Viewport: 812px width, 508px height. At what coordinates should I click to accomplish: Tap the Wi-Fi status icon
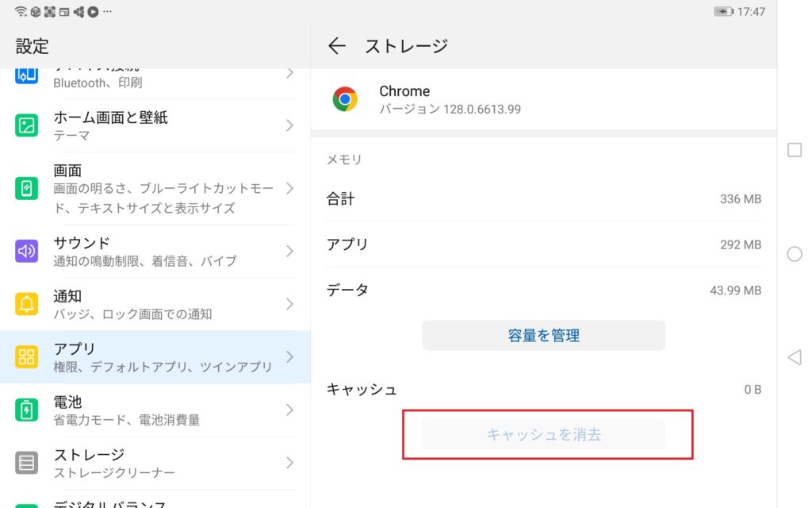[21, 11]
